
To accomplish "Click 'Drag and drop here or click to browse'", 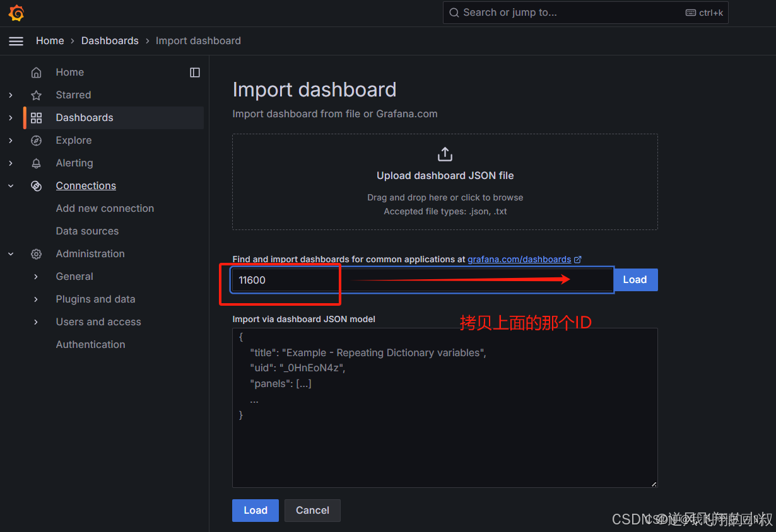I will click(x=445, y=198).
